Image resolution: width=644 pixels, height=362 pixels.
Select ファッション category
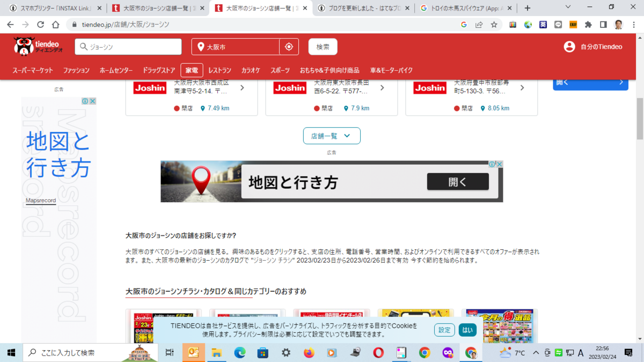click(x=76, y=70)
